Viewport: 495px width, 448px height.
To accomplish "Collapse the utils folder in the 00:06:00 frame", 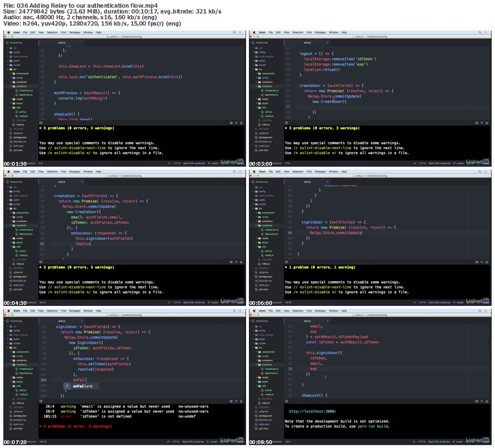I will (256, 247).
